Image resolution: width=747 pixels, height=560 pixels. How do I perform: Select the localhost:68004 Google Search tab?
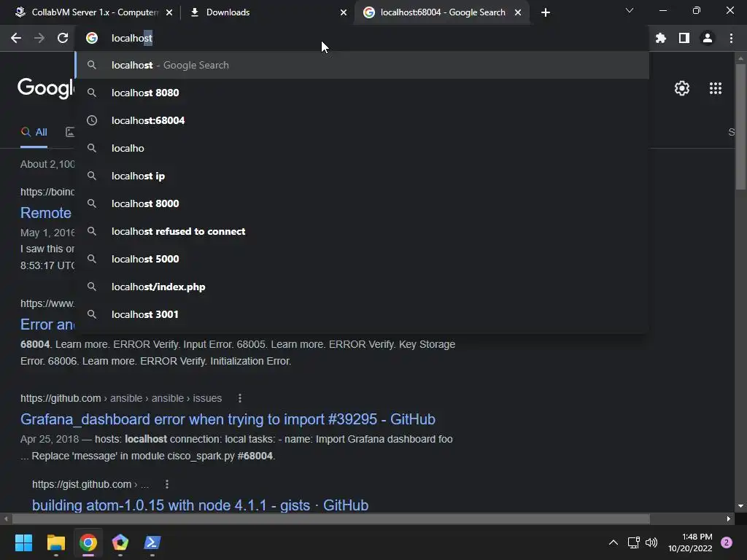point(441,12)
